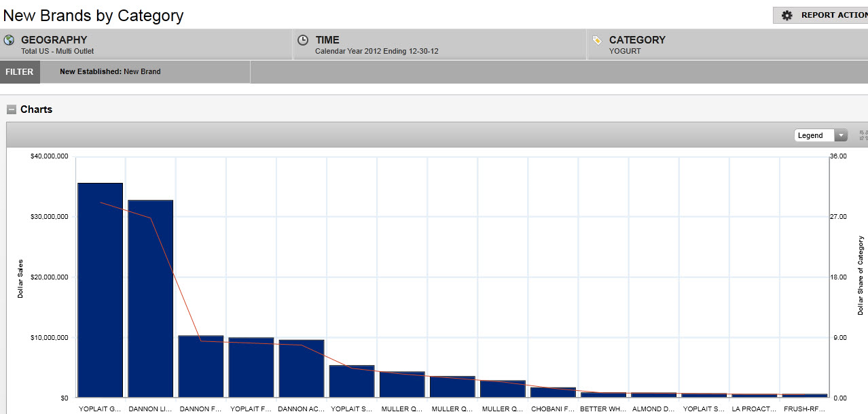Click the Dannon Ac... bar

tap(302, 368)
